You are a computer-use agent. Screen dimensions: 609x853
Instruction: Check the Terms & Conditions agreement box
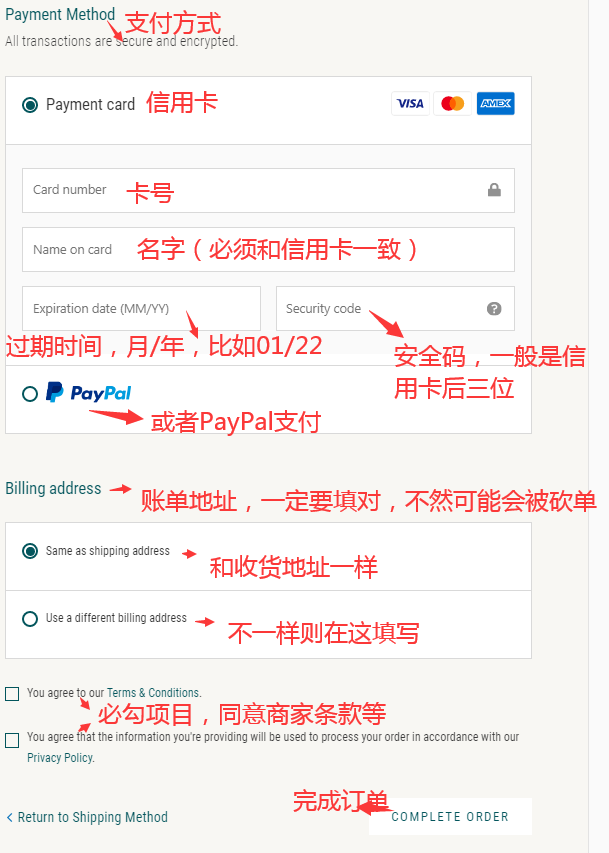(12, 694)
